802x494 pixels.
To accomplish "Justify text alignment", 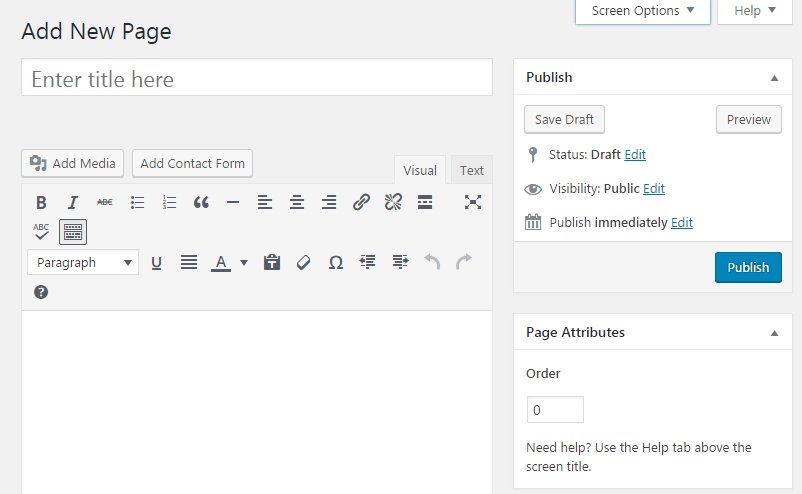I will [x=189, y=263].
